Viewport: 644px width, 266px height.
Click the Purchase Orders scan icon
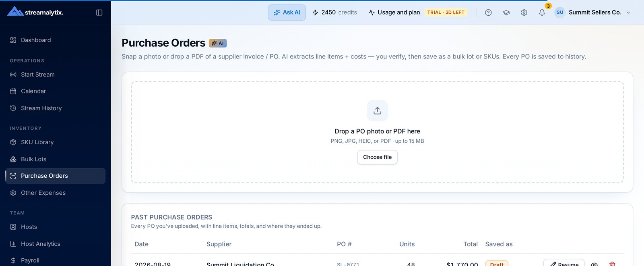pos(13,176)
